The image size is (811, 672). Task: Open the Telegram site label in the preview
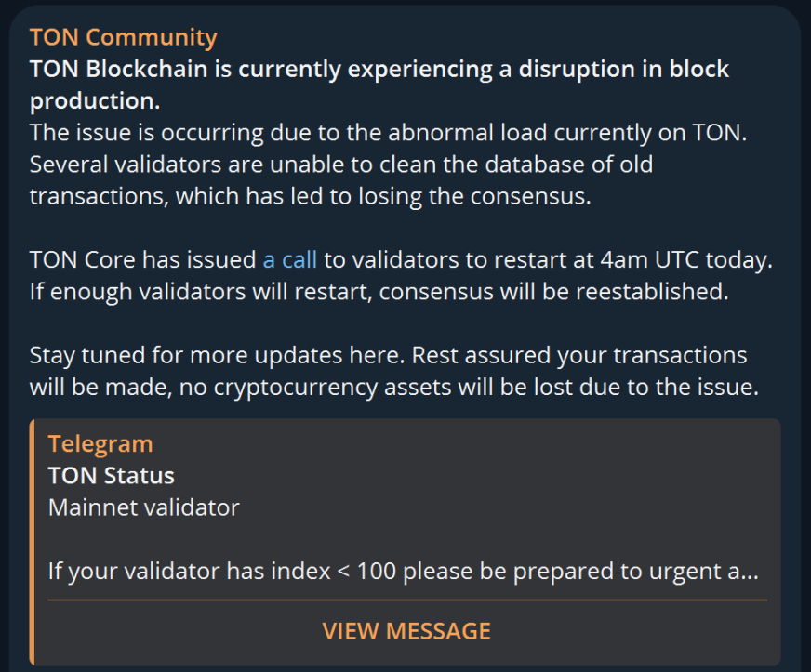100,444
